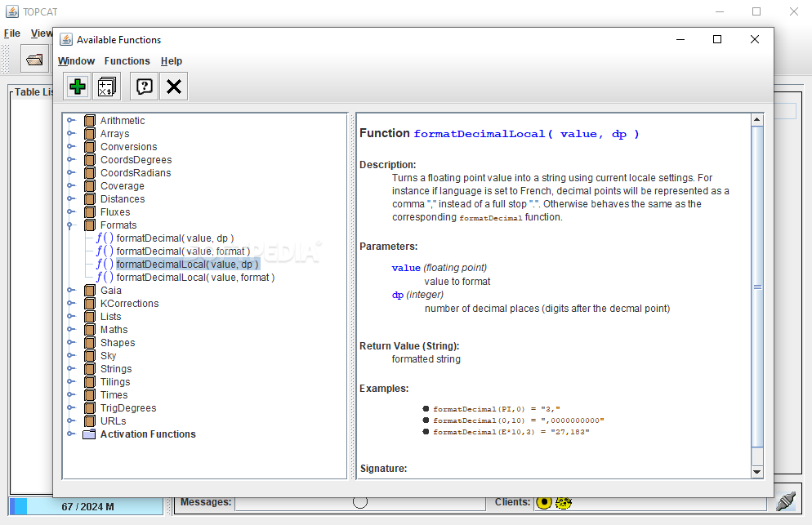Screen dimensions: 812x525
Task: Select the URLs category
Action: tap(113, 421)
